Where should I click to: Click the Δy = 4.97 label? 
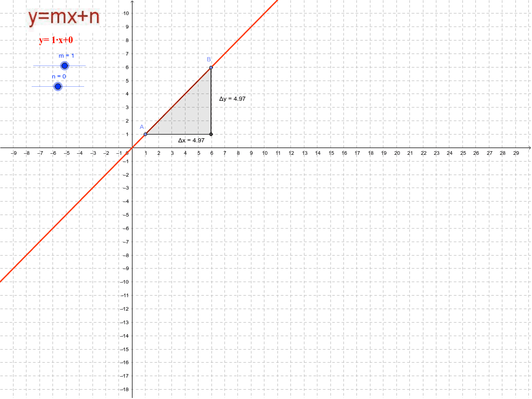[232, 99]
